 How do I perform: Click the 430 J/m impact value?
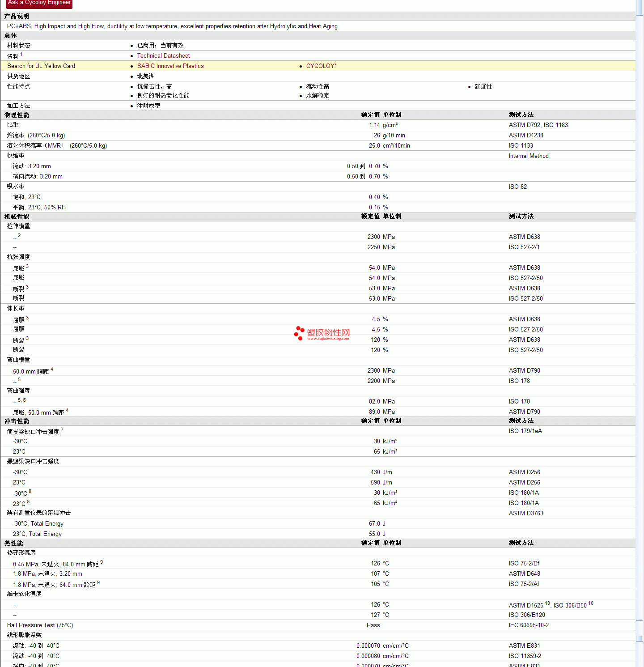click(381, 472)
